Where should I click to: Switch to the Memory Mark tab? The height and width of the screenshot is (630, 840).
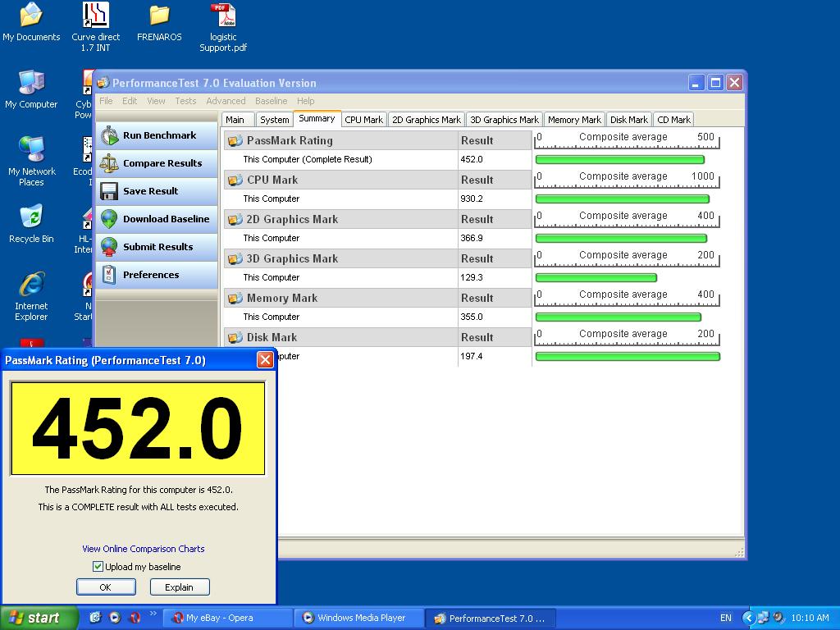tap(574, 120)
